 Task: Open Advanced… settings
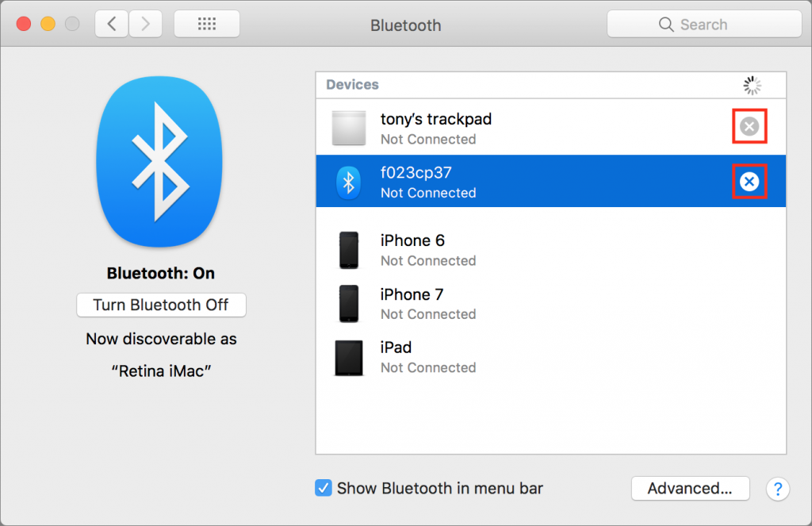pyautogui.click(x=691, y=488)
